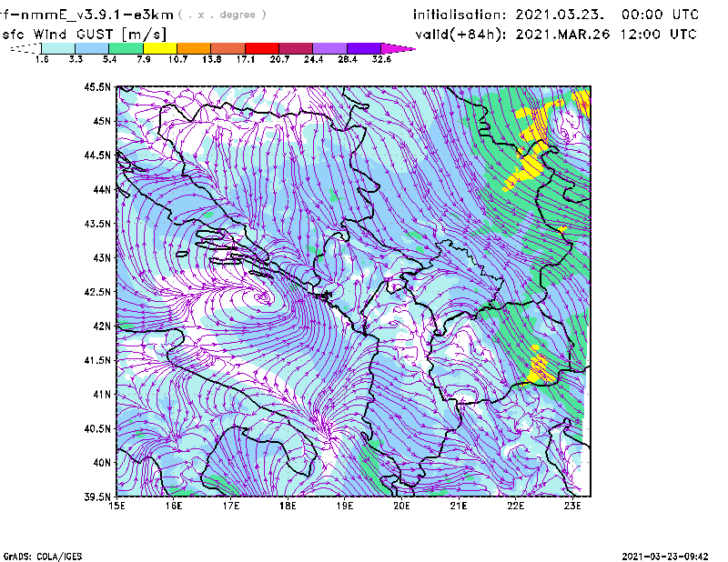Click the initialisation date text
This screenshot has width=728, height=562.
(556, 15)
